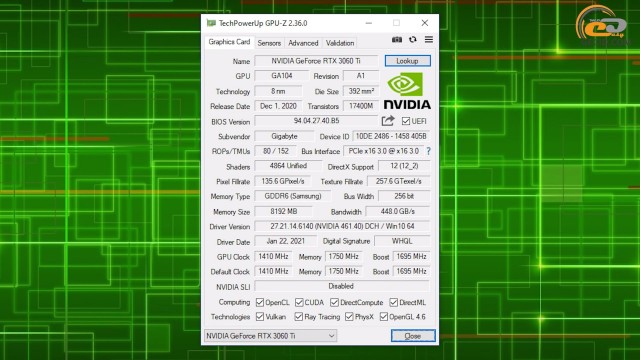Viewport: 640px width, 360px height.
Task: Toggle the OpenCL checkbox
Action: point(260,302)
